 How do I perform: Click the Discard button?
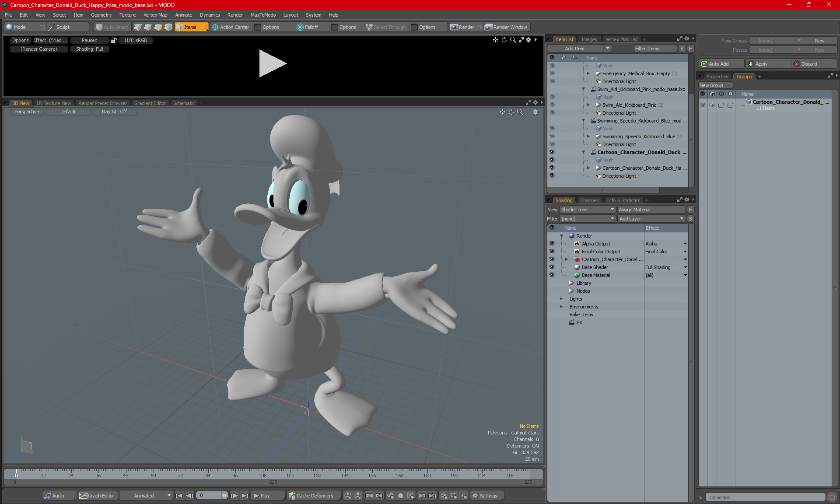(x=815, y=64)
